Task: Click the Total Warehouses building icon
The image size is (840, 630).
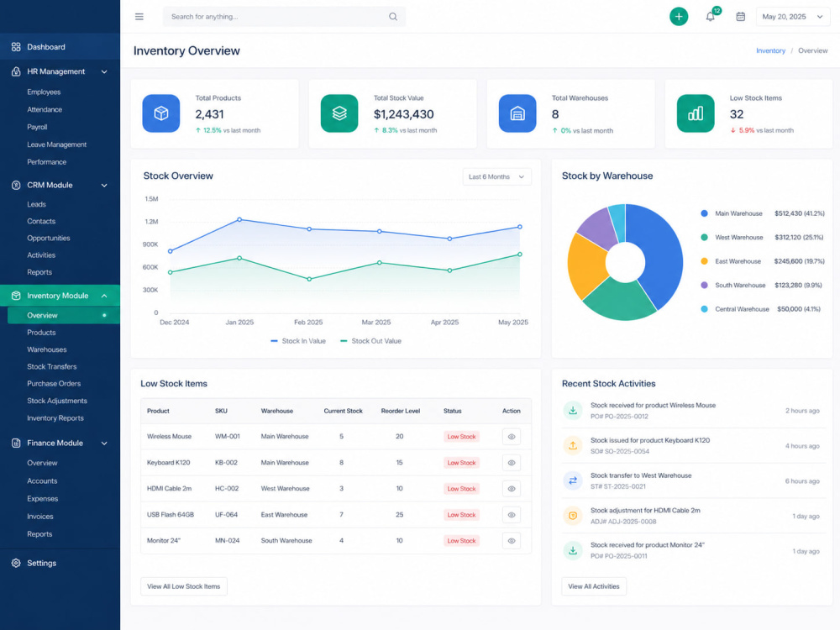Action: coord(517,113)
